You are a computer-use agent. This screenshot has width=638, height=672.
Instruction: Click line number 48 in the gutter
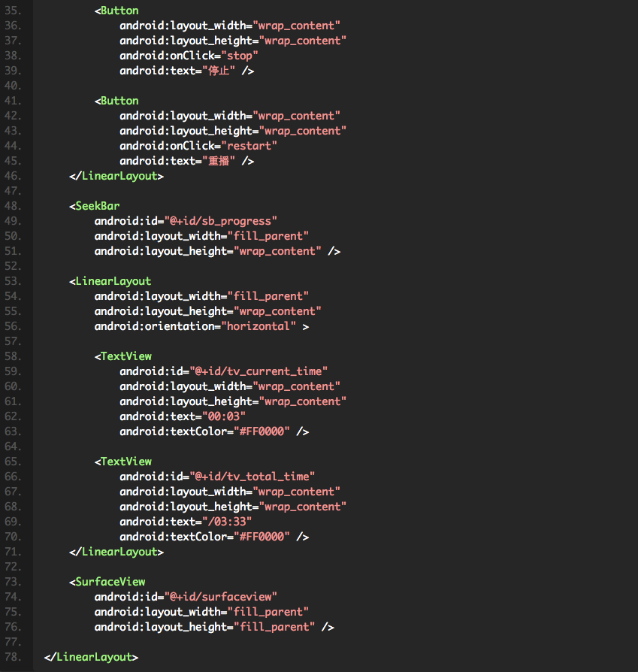point(13,206)
